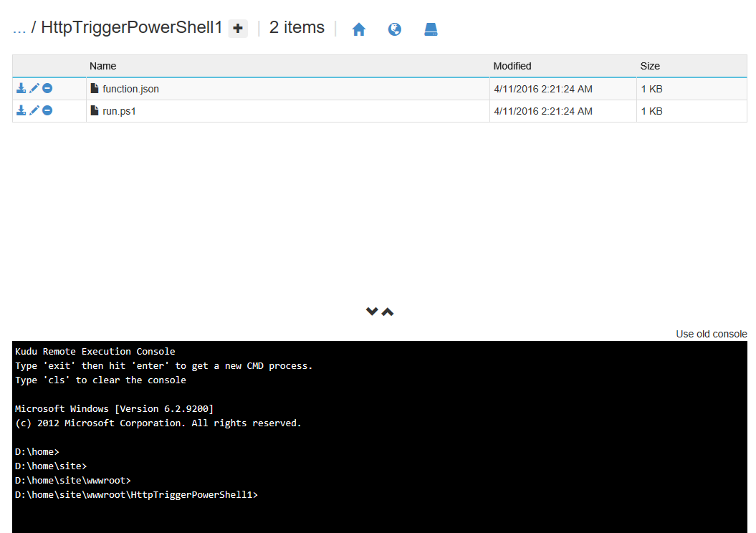Open the run.ps1 file name
The height and width of the screenshot is (533, 756).
[119, 111]
